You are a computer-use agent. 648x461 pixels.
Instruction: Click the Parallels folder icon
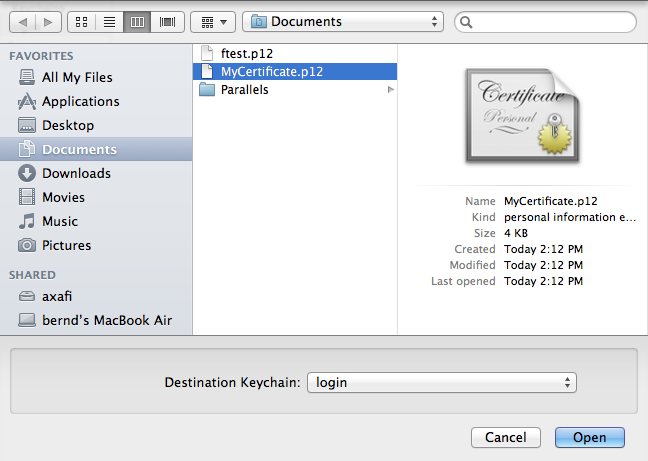point(207,90)
